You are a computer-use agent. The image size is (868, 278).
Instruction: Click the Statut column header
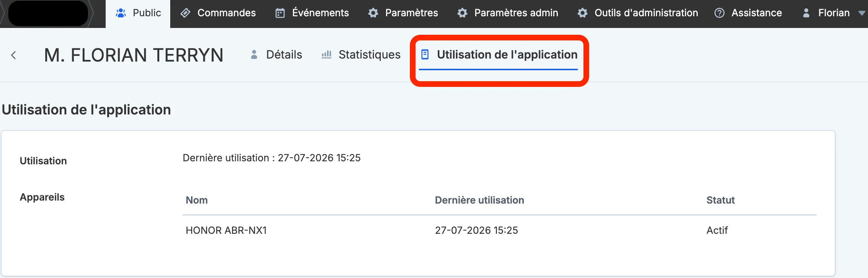720,200
